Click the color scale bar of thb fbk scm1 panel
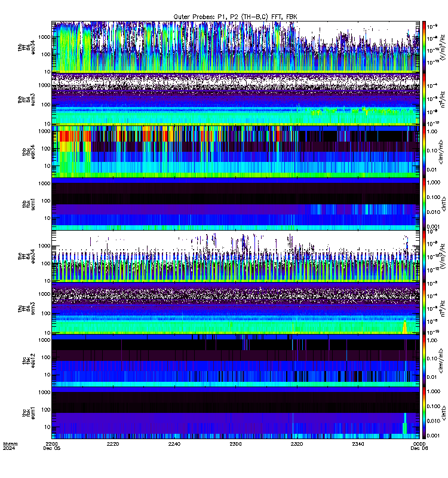448x478 pixels. point(424,204)
